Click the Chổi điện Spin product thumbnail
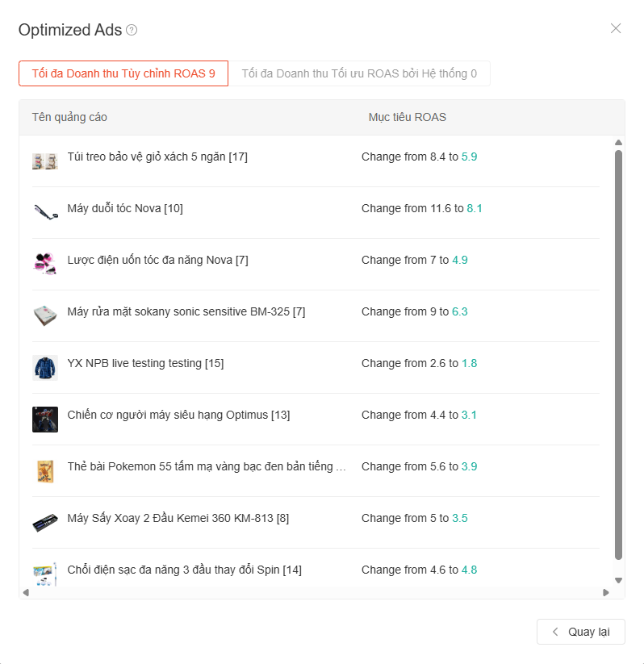This screenshot has width=644, height=664. click(x=45, y=574)
